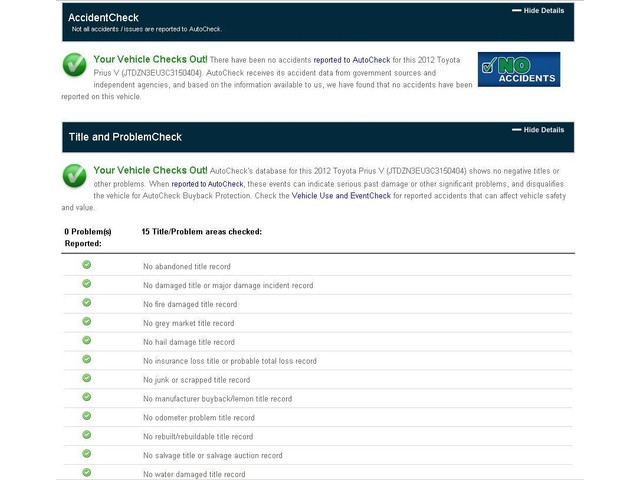This screenshot has width=640, height=480.
Task: Click green check beside No junk or scrapped title
Action: point(87,378)
